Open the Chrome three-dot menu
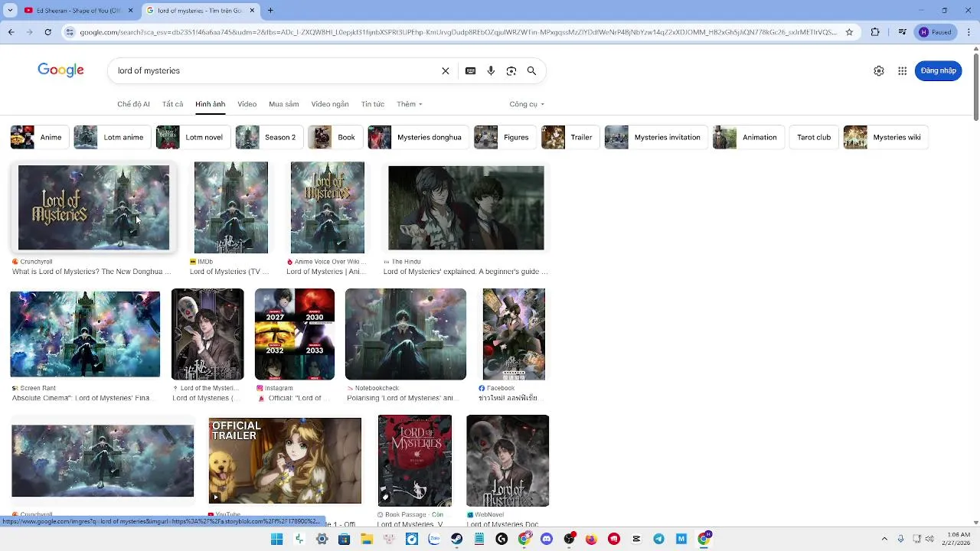980x551 pixels. coord(969,32)
